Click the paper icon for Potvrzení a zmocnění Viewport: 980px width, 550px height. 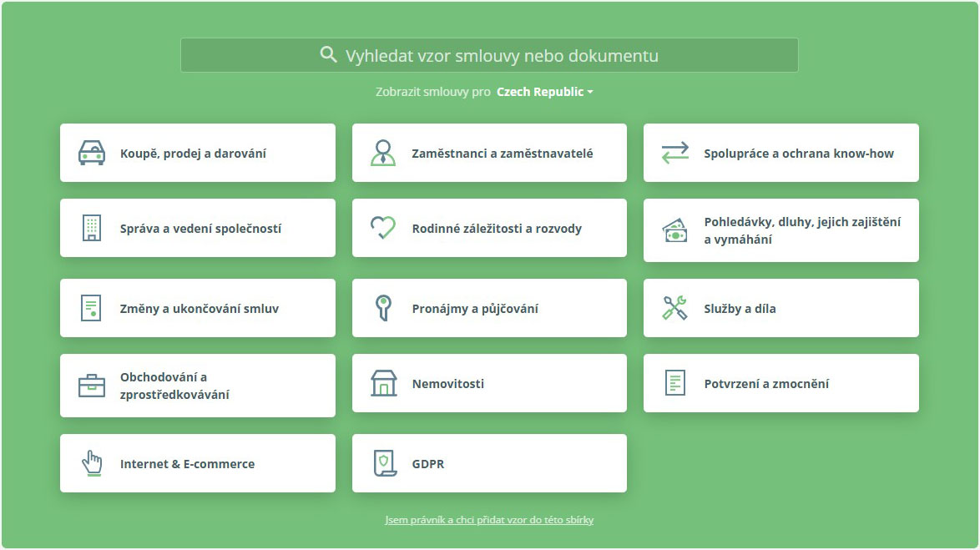tap(673, 382)
